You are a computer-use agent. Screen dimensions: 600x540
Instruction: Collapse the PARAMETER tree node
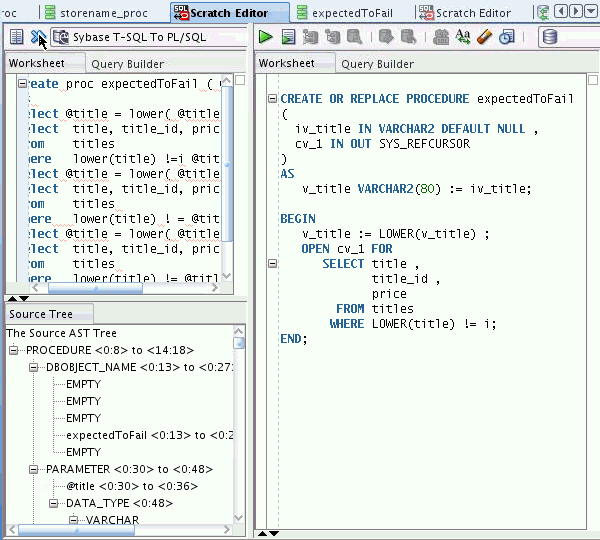click(x=35, y=469)
